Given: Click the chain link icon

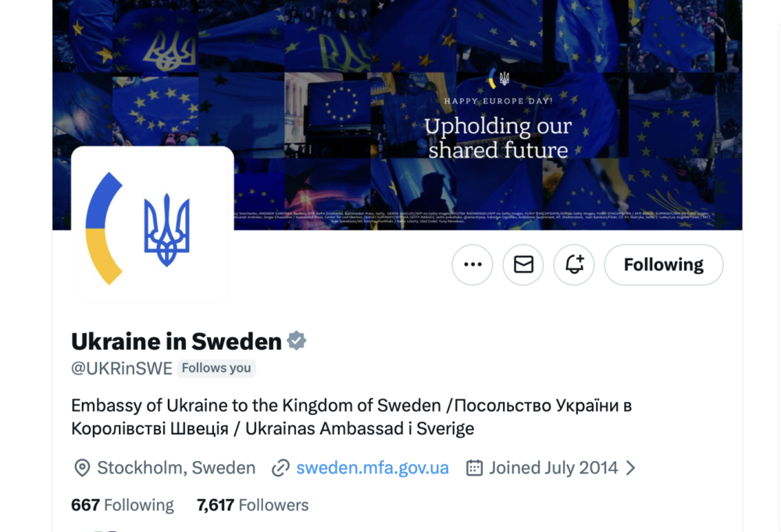Looking at the screenshot, I should (280, 468).
